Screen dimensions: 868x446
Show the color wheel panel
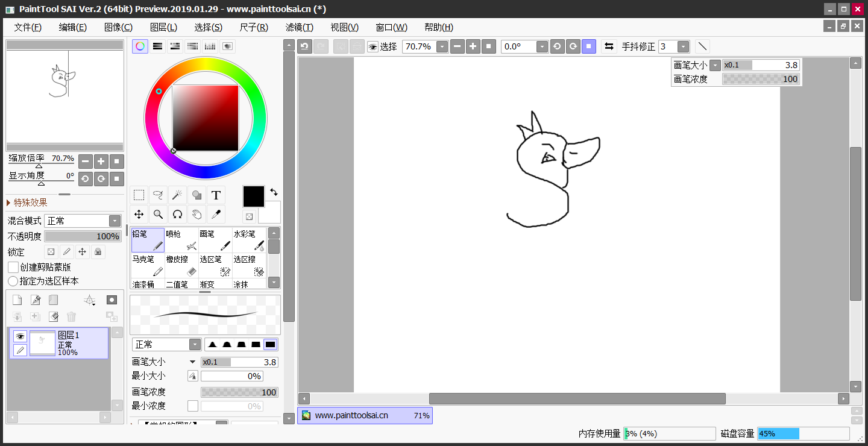pyautogui.click(x=140, y=46)
